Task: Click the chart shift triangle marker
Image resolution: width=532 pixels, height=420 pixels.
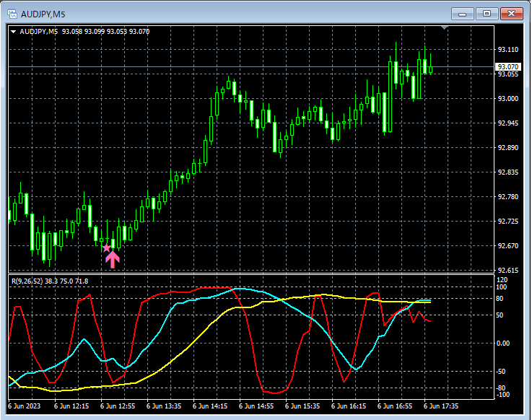Action: (x=444, y=28)
